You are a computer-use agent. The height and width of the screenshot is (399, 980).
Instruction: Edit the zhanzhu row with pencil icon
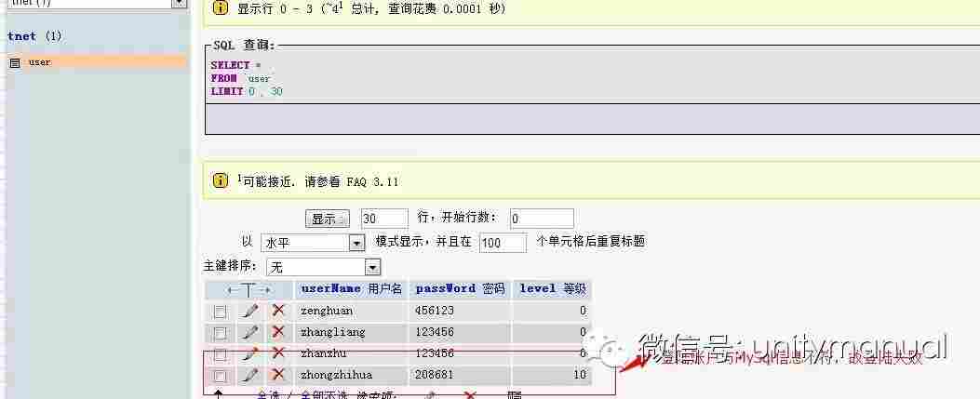[x=250, y=353]
